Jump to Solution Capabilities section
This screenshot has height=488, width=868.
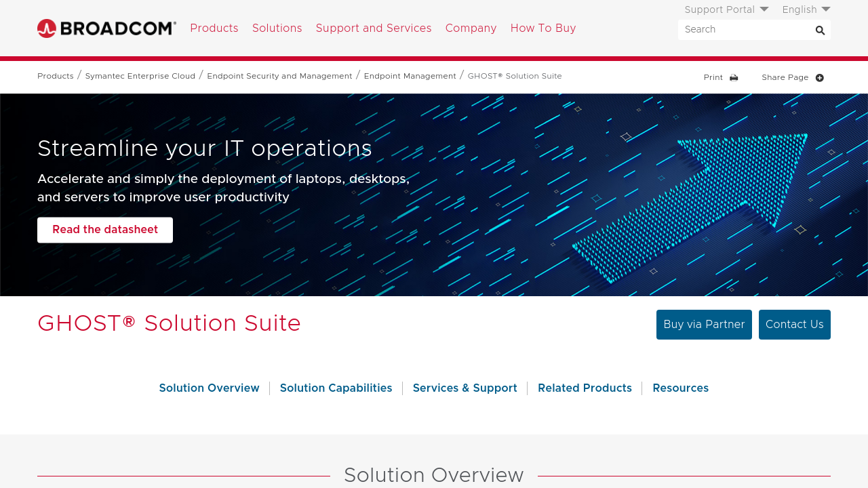click(x=336, y=388)
